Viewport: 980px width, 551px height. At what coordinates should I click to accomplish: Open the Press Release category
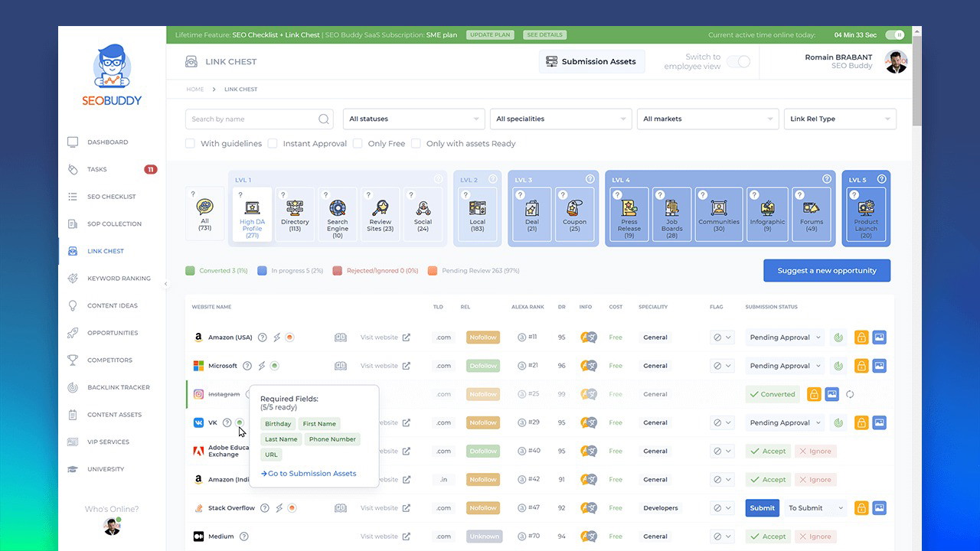click(x=629, y=208)
